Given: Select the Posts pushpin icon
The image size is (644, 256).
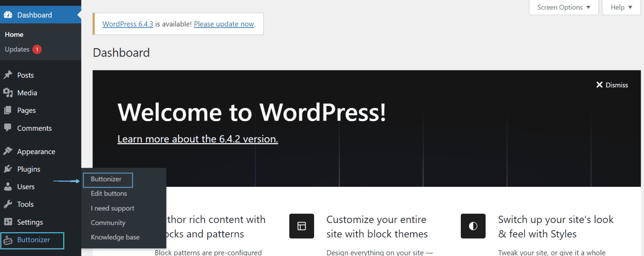Looking at the screenshot, I should 8,75.
